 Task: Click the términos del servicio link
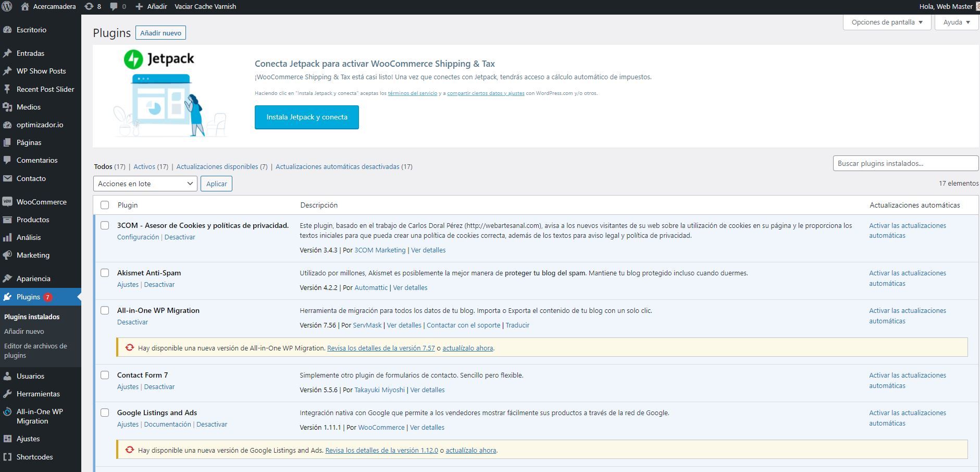pyautogui.click(x=413, y=93)
